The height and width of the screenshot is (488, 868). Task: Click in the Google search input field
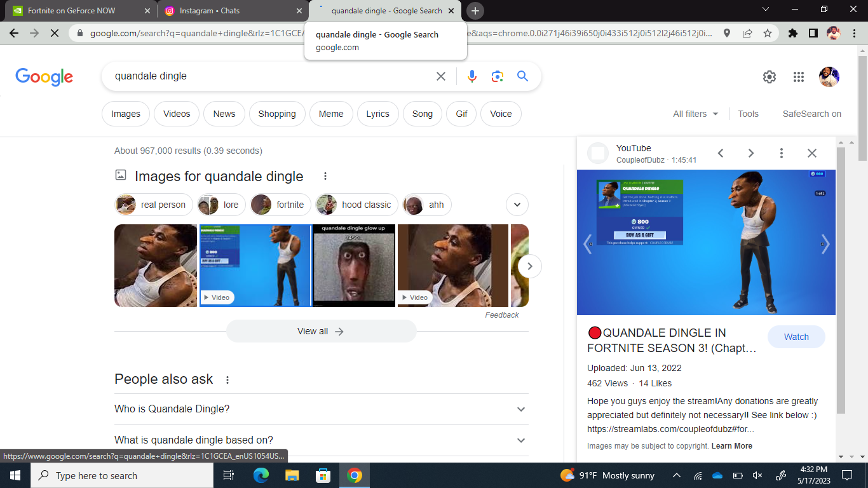point(270,76)
